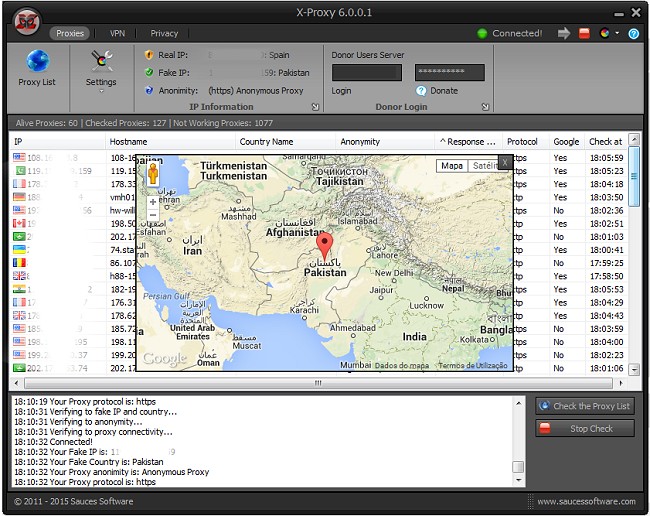
Task: Click the map zoom slider track
Action: pyautogui.click(x=153, y=208)
